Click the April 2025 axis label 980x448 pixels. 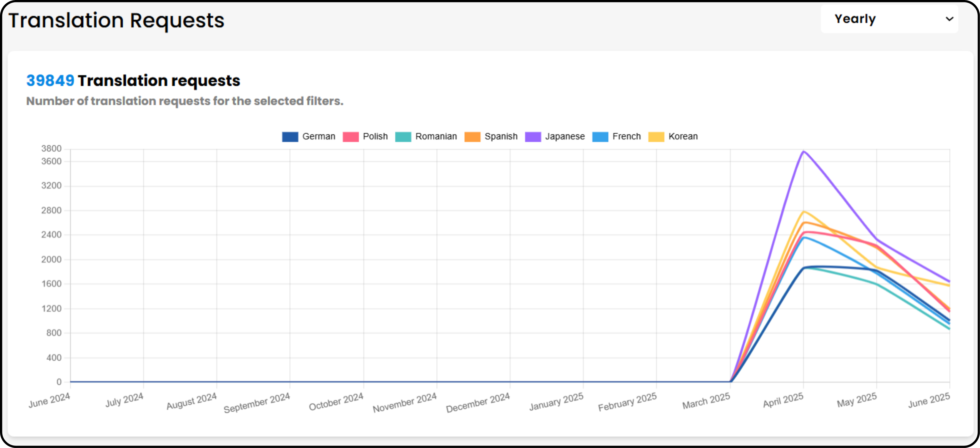[783, 400]
